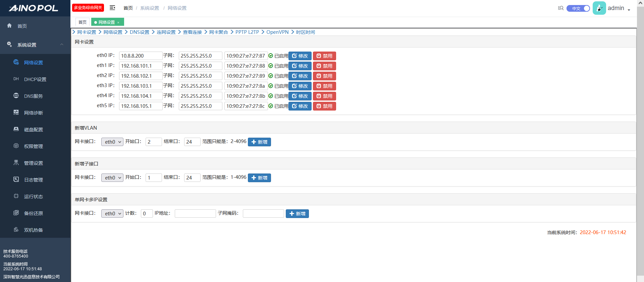The image size is (644, 282).
Task: Open interface dropdown in 新增子接口 section
Action: [112, 178]
